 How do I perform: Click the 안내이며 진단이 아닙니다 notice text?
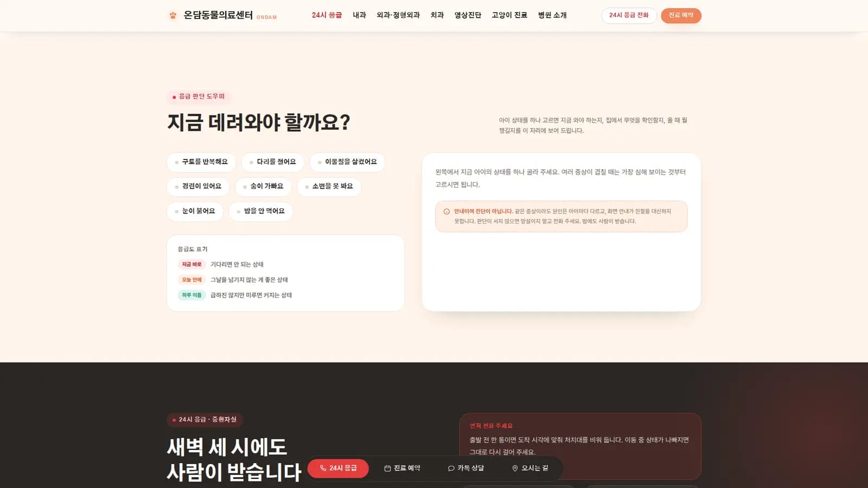483,211
